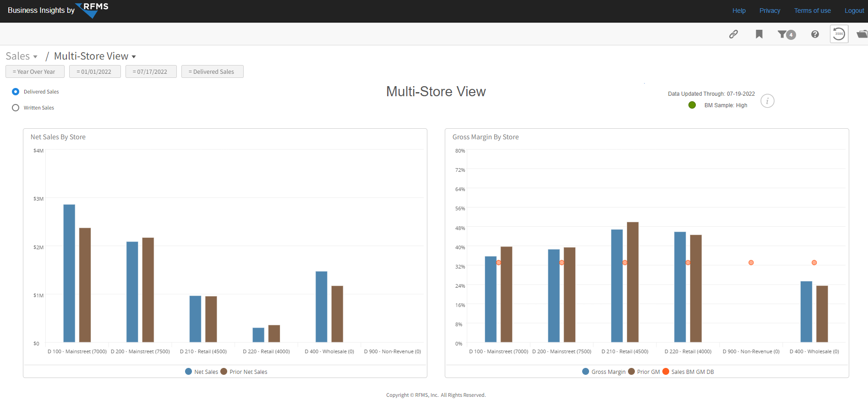Viewport: 868px width, 411px height.
Task: Toggle Prior Net Sales legend swatch
Action: (224, 372)
